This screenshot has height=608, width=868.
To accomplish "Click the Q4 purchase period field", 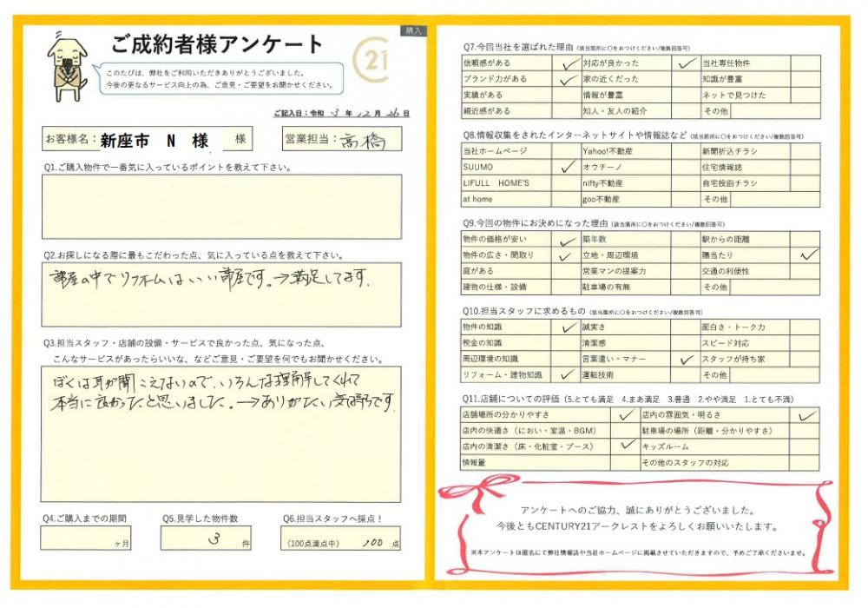I will tap(85, 539).
